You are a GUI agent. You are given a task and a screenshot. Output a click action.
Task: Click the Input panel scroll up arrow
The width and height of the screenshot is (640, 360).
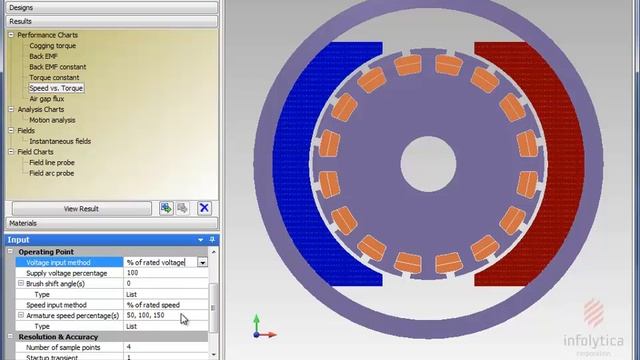tap(213, 252)
